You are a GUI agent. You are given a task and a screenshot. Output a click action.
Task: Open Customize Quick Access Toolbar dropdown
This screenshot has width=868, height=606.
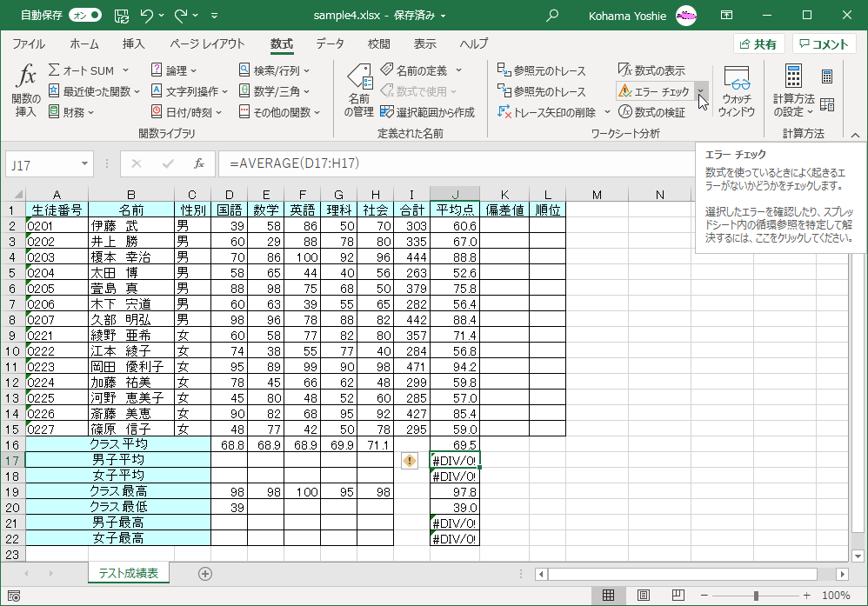[214, 16]
